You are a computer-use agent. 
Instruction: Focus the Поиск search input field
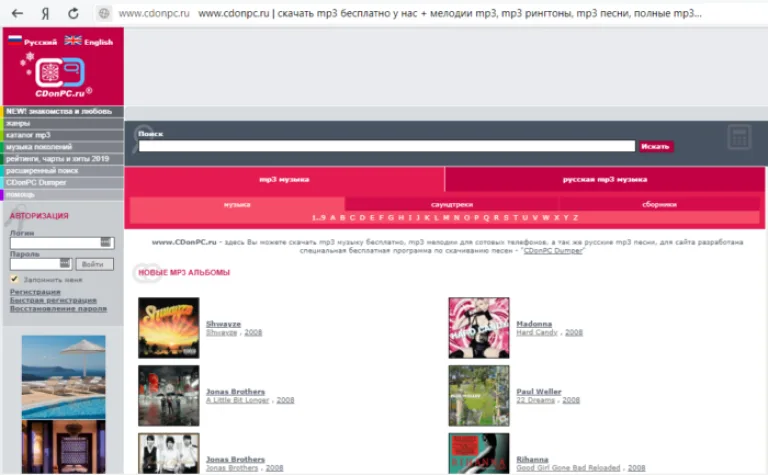click(386, 146)
